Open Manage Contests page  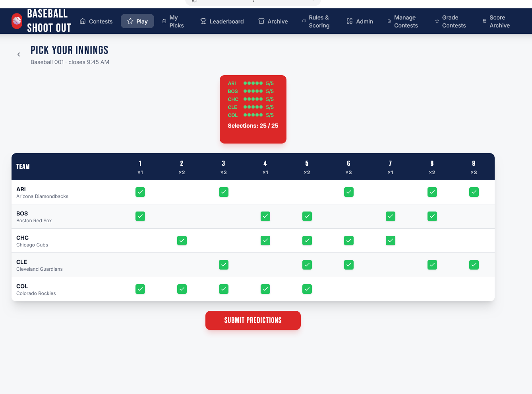[406, 21]
